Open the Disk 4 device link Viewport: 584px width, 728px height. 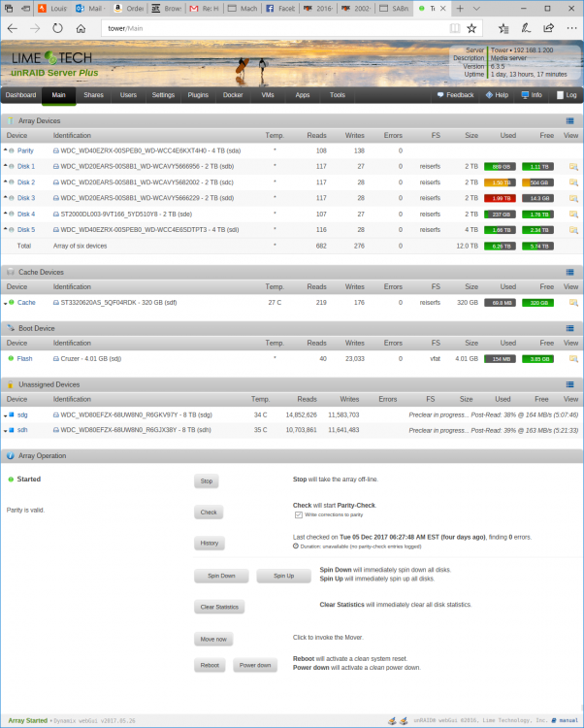point(26,215)
